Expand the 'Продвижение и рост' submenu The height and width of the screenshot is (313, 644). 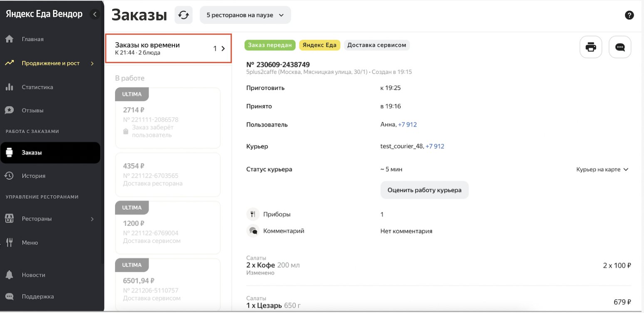(x=92, y=63)
